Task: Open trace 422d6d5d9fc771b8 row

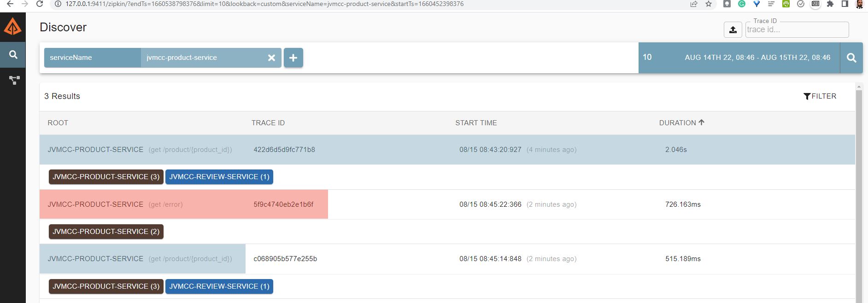Action: click(284, 150)
